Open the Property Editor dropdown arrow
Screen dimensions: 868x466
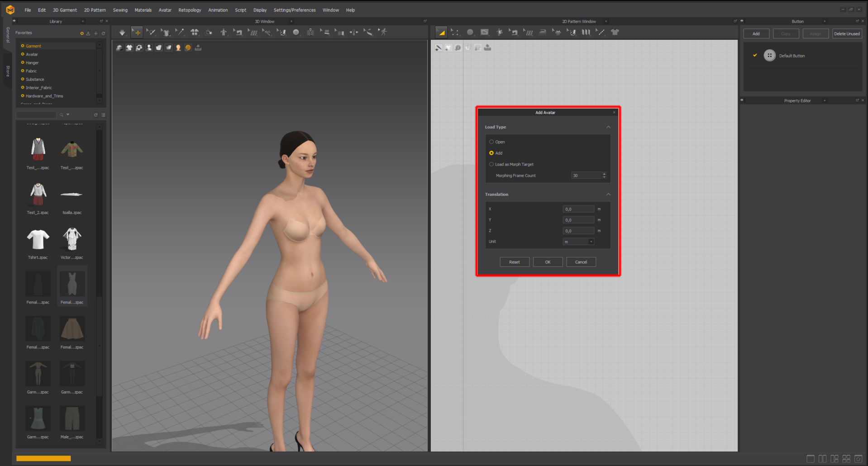tap(825, 101)
